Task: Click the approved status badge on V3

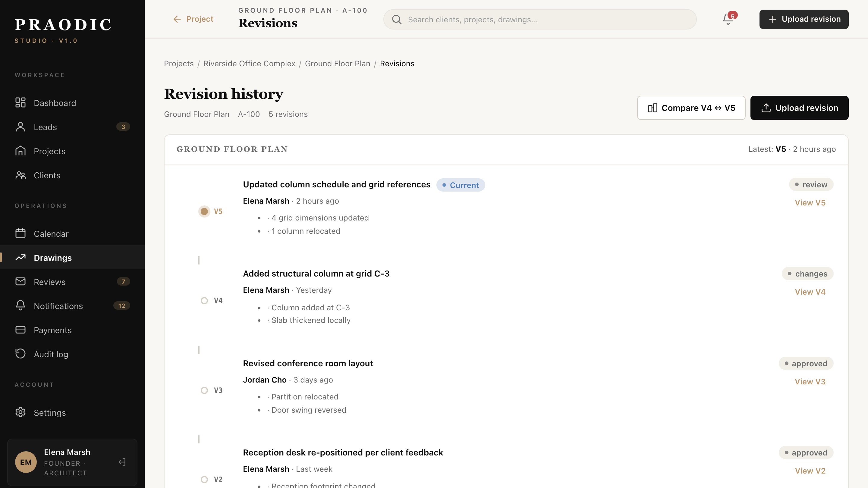Action: [806, 363]
